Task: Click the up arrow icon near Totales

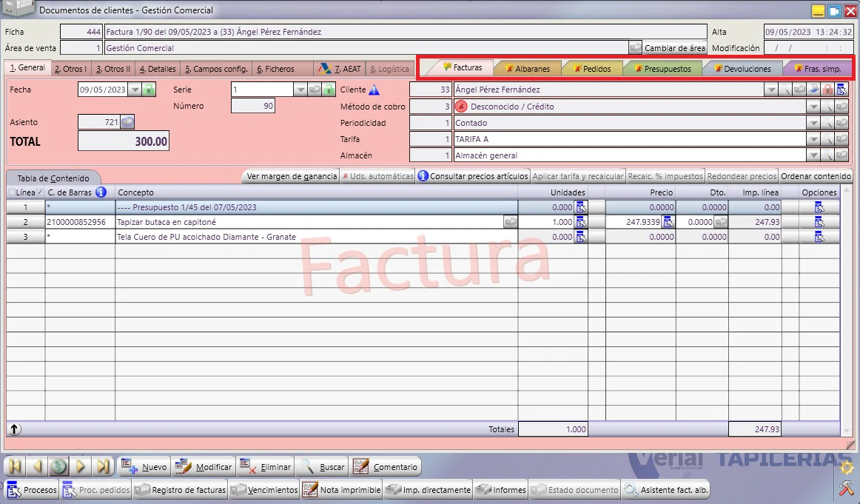Action: [14, 429]
